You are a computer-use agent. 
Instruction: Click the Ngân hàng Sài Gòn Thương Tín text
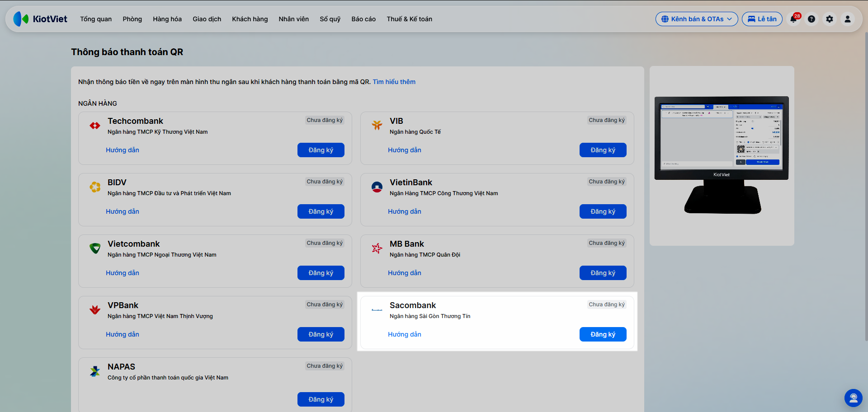[430, 316]
